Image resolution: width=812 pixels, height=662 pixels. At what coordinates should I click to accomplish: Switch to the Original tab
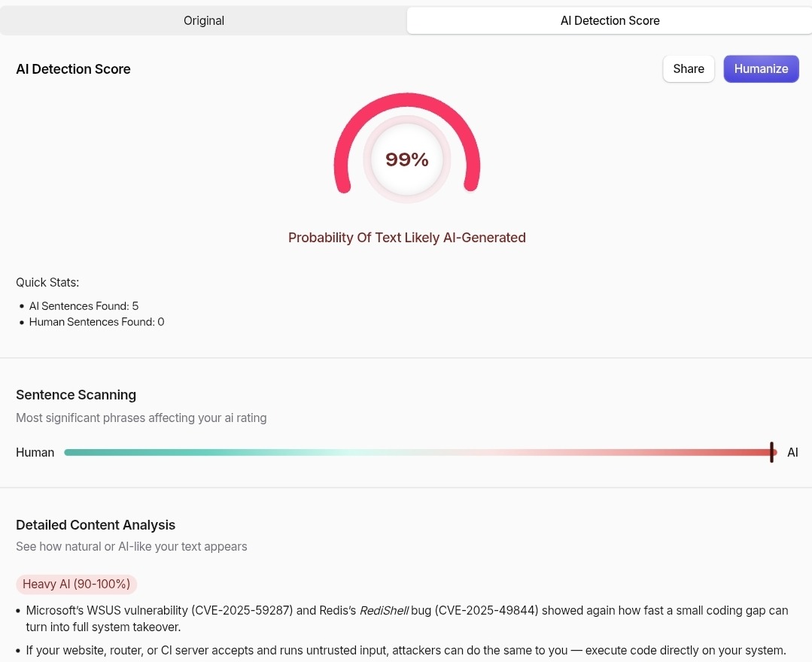[x=203, y=21]
